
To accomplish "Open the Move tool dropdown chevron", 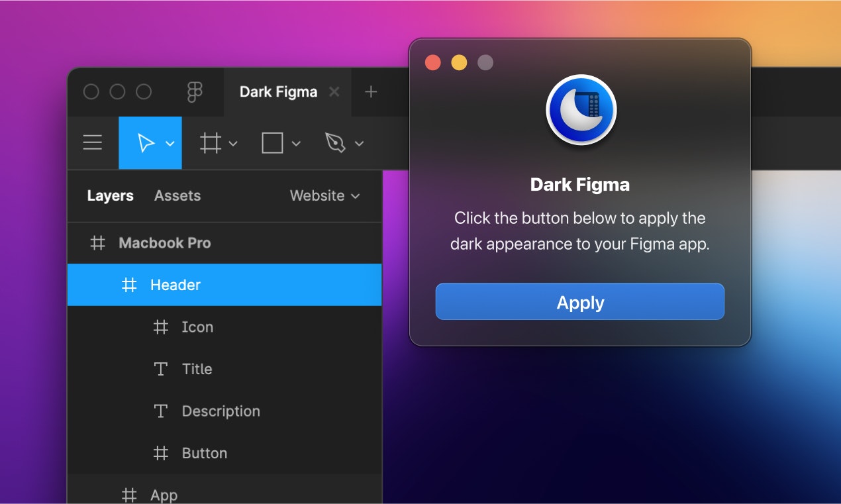I will [x=168, y=142].
